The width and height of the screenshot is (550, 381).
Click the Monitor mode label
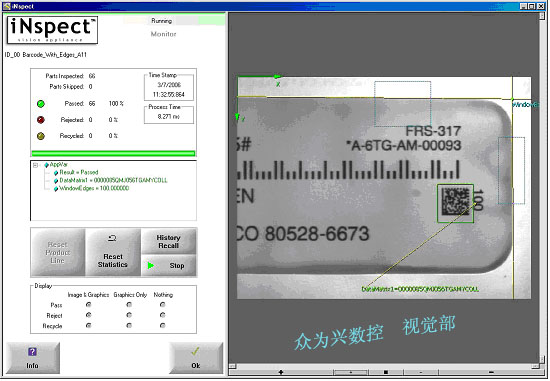(x=163, y=34)
